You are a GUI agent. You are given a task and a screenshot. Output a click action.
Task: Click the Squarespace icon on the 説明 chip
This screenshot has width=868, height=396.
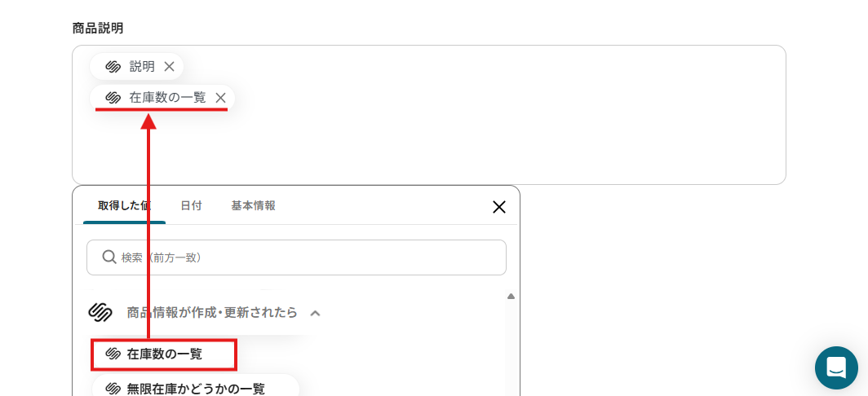(113, 67)
